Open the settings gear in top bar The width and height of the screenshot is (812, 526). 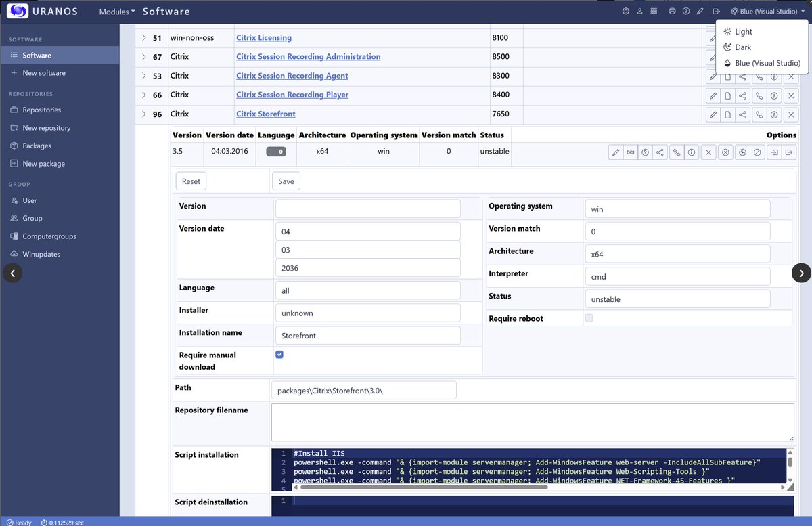[625, 12]
